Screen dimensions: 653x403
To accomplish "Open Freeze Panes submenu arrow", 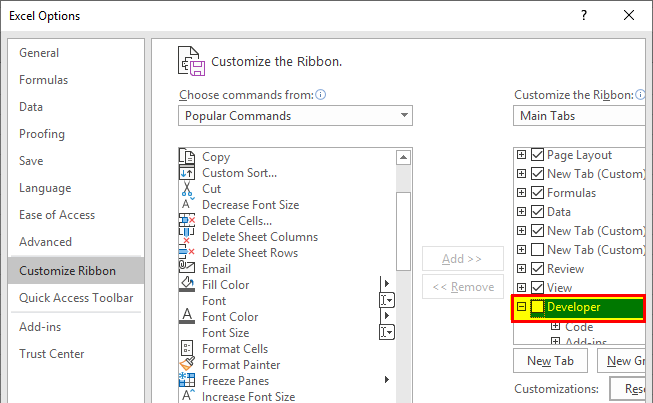I will click(387, 379).
